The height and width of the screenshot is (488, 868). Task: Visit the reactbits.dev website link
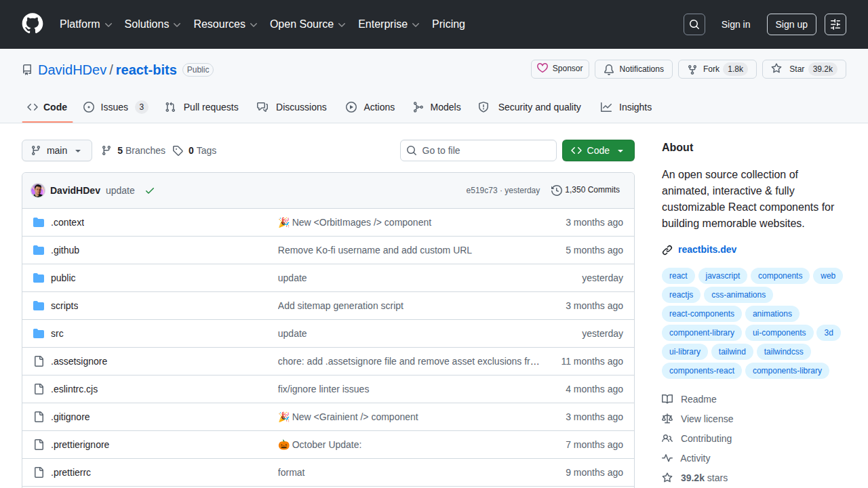tap(707, 249)
